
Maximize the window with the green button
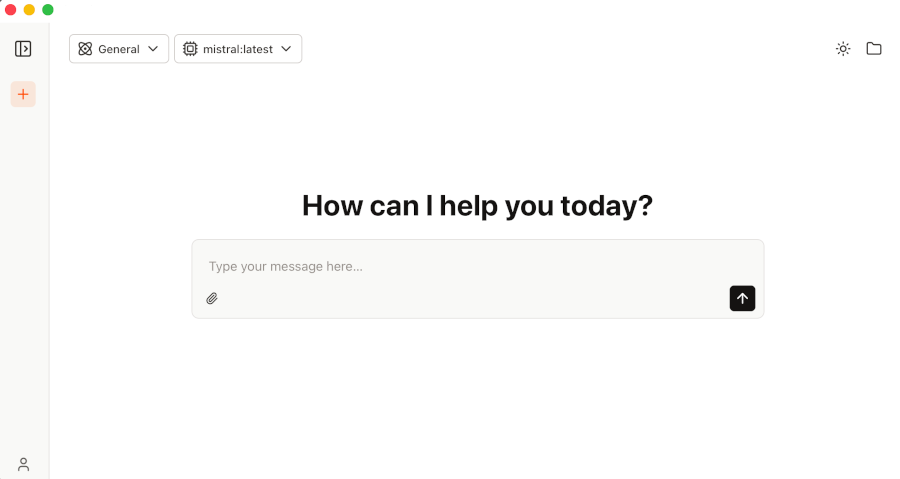click(x=47, y=10)
